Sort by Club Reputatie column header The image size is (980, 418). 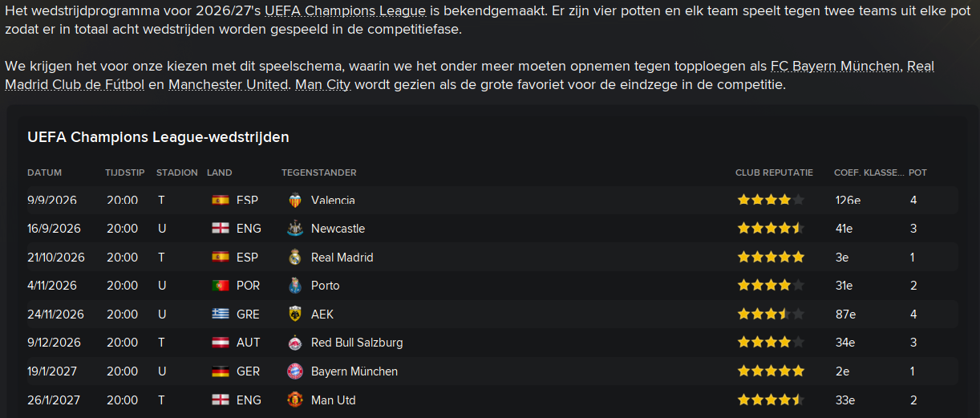[774, 172]
